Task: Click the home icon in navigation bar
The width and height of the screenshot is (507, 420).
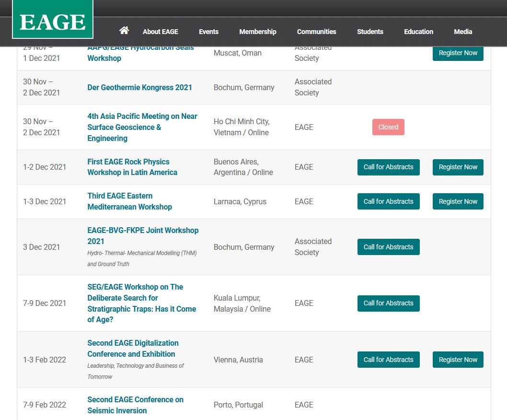Action: 124,31
